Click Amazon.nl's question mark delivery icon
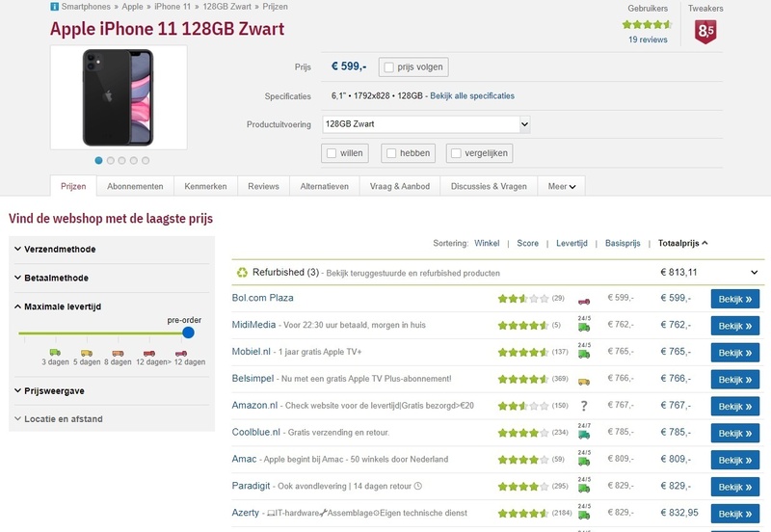771x532 pixels. point(584,406)
